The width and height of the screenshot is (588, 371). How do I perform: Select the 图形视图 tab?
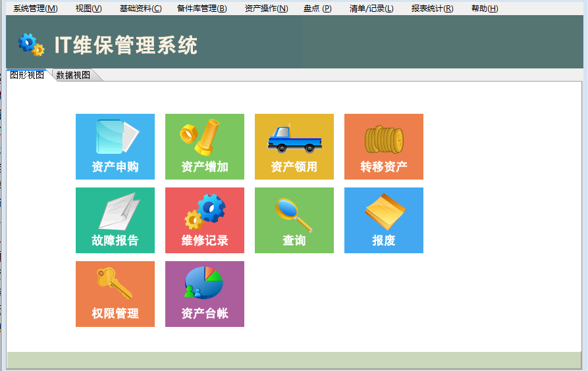(27, 75)
